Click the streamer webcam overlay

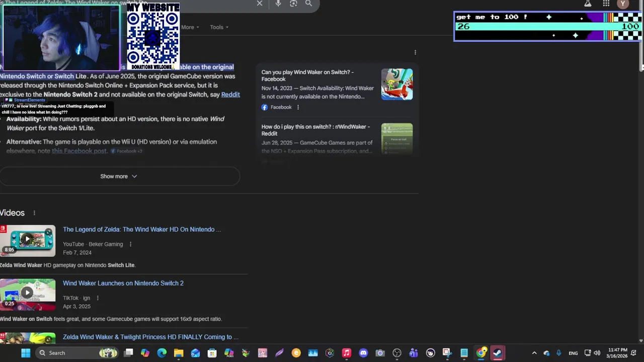click(x=61, y=38)
